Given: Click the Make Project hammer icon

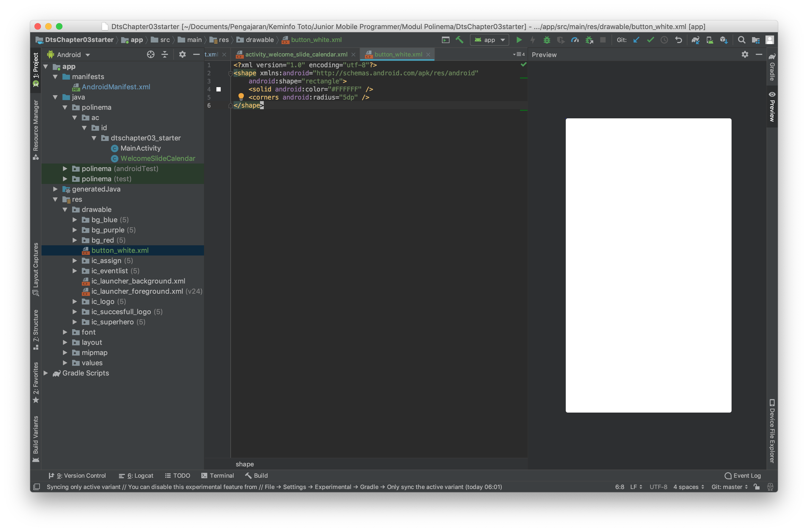Looking at the screenshot, I should pos(460,40).
